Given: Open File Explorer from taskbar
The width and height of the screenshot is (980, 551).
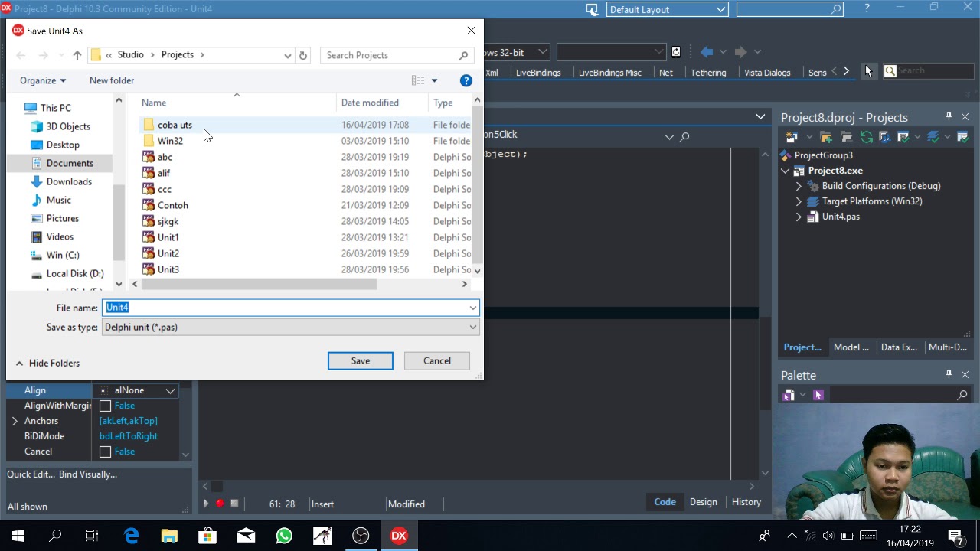Looking at the screenshot, I should click(169, 536).
